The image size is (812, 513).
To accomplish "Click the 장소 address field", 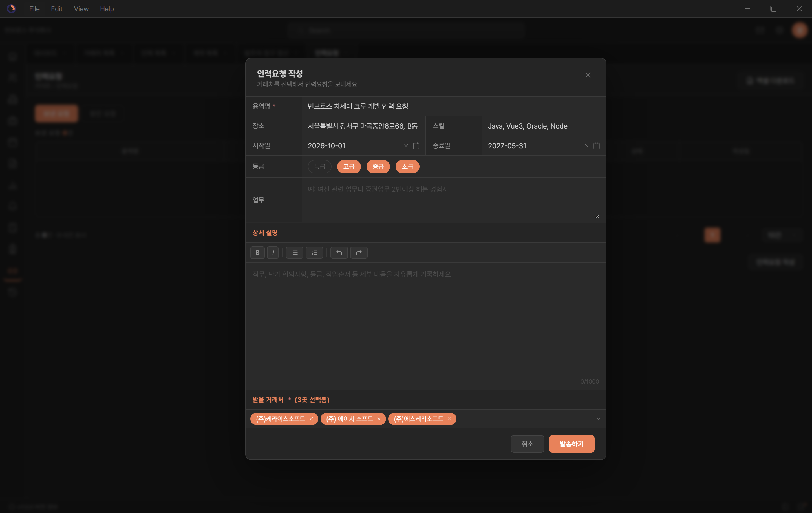I will tap(363, 126).
